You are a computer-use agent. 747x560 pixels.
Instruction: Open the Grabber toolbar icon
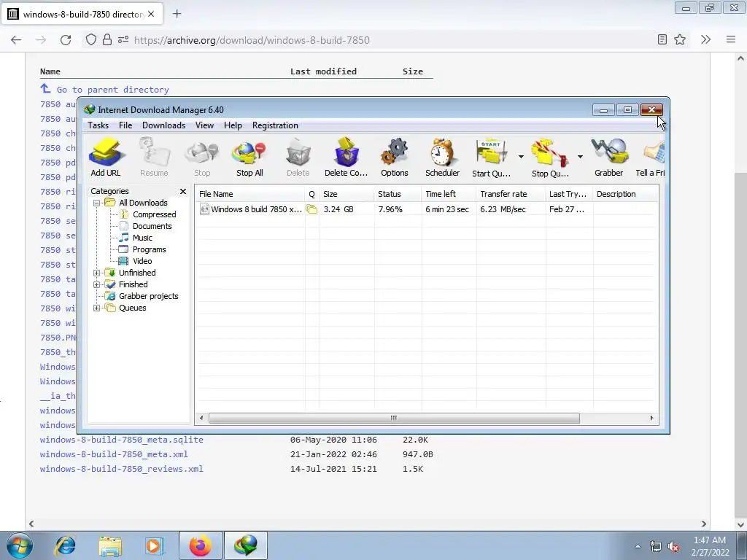click(609, 157)
